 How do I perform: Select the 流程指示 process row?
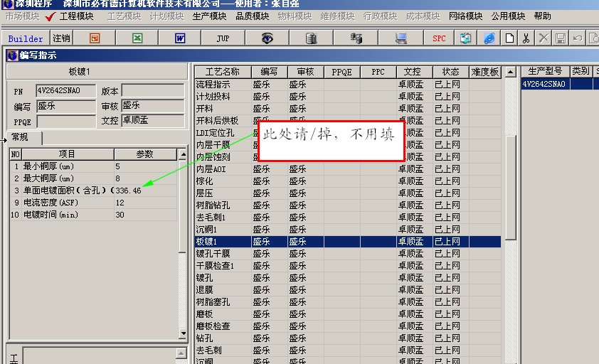pyautogui.click(x=348, y=85)
